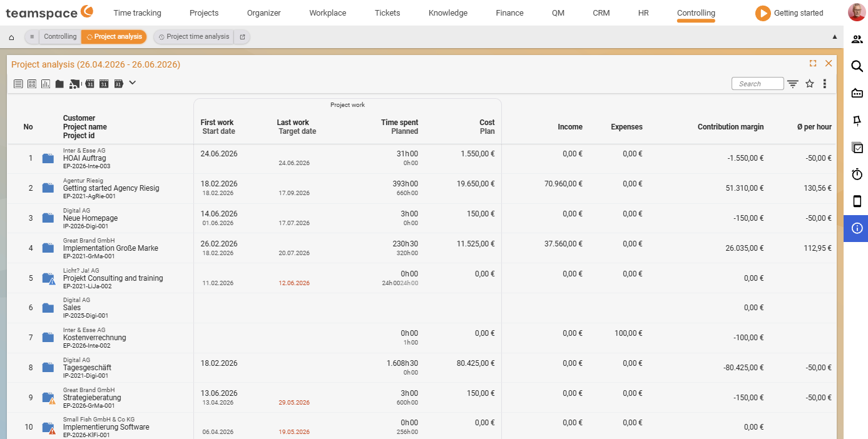Image resolution: width=868 pixels, height=439 pixels.
Task: Click the black folder toolbar icon
Action: 59,84
